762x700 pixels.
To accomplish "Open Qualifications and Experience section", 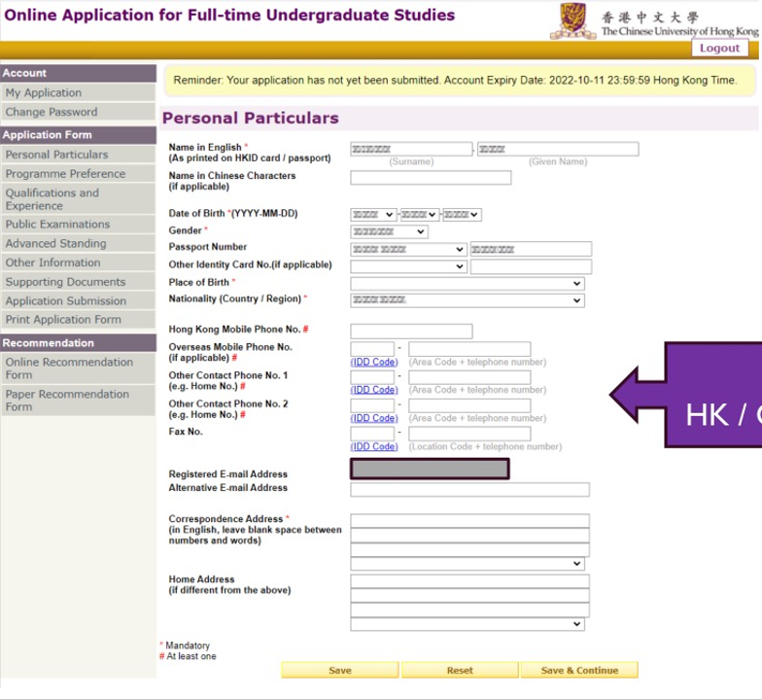I will [78, 198].
